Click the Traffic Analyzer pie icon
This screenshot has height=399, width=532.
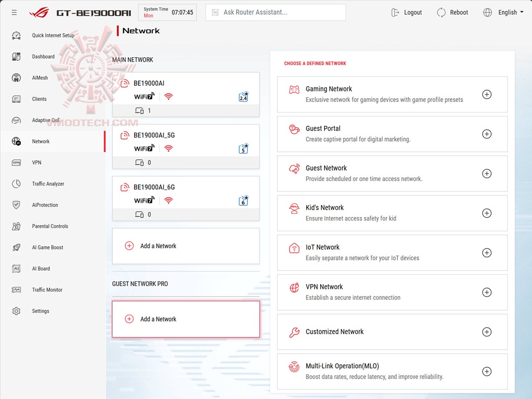[16, 183]
